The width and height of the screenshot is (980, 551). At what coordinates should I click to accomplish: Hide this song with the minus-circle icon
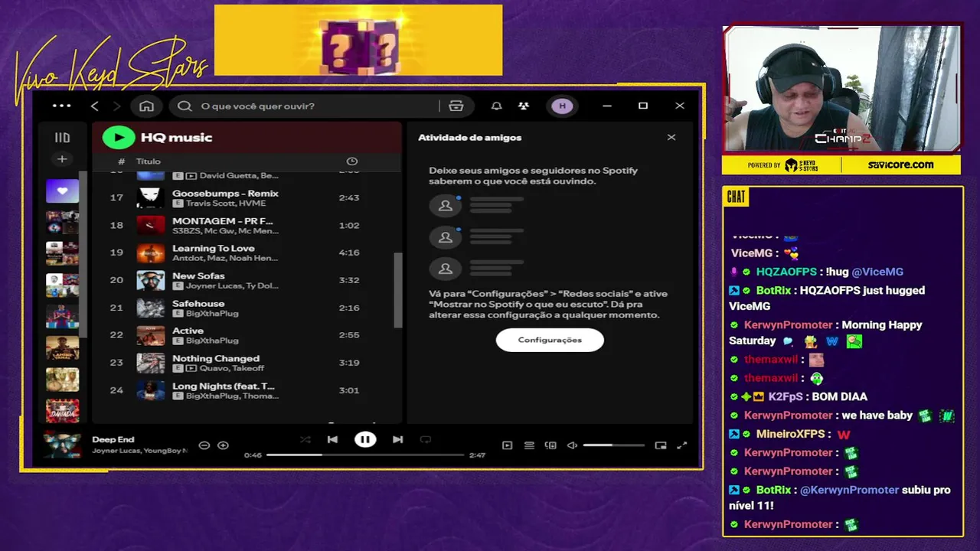(x=204, y=445)
